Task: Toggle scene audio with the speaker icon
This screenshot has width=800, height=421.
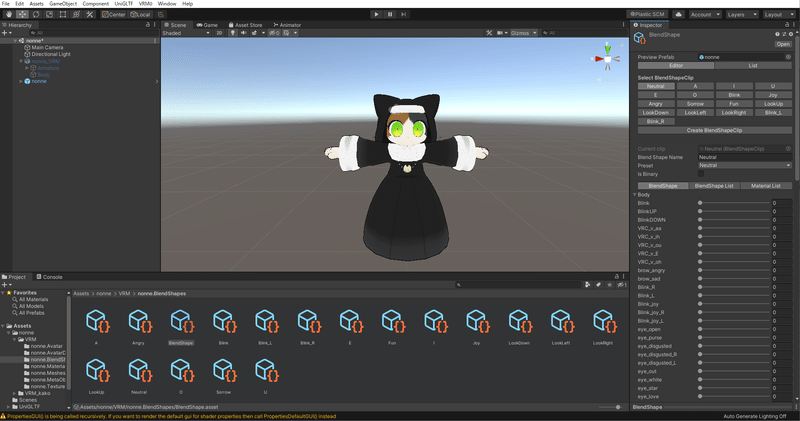Action: tap(243, 33)
